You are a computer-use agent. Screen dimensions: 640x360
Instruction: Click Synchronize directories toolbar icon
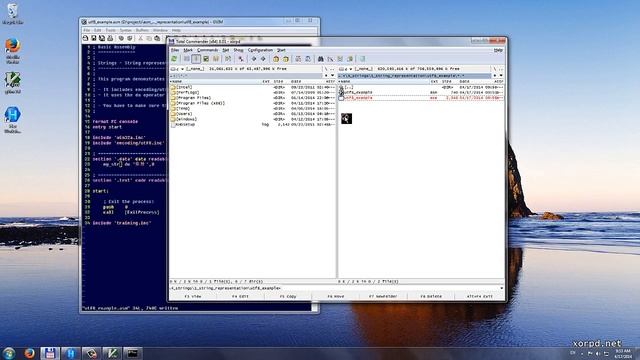(x=340, y=59)
